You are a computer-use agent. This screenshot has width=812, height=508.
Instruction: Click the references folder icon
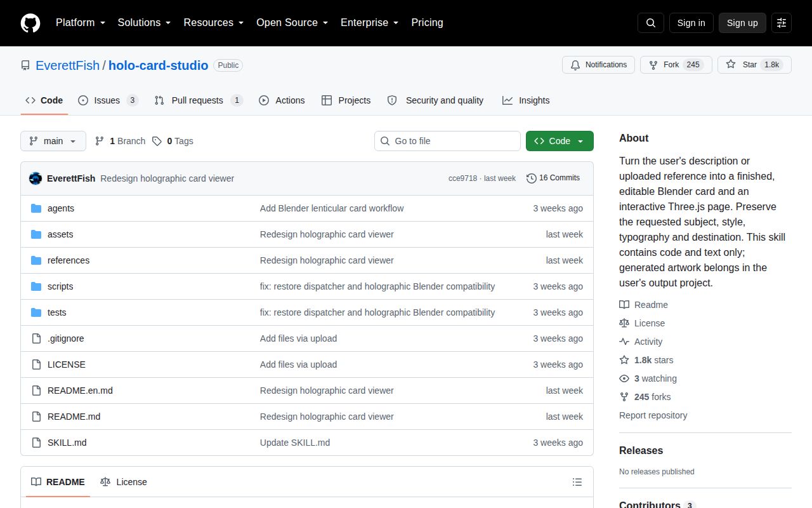coord(36,260)
